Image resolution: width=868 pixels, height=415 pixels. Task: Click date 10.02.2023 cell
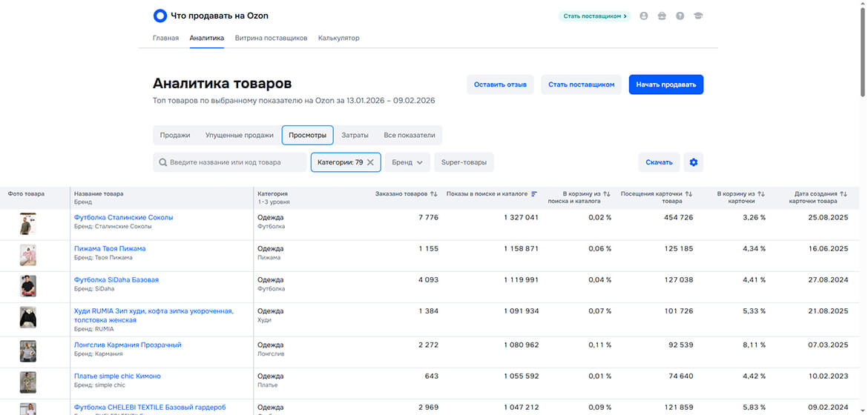point(828,376)
